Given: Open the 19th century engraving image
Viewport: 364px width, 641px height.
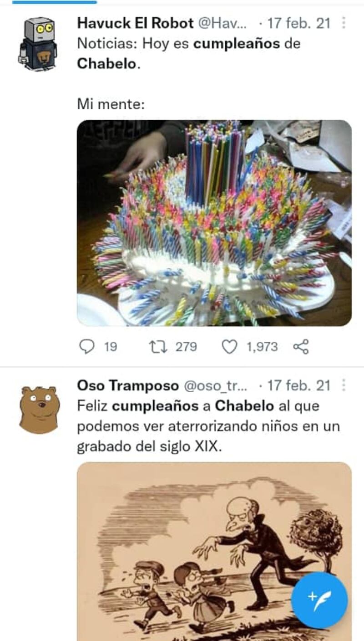Looking at the screenshot, I should click(x=214, y=551).
